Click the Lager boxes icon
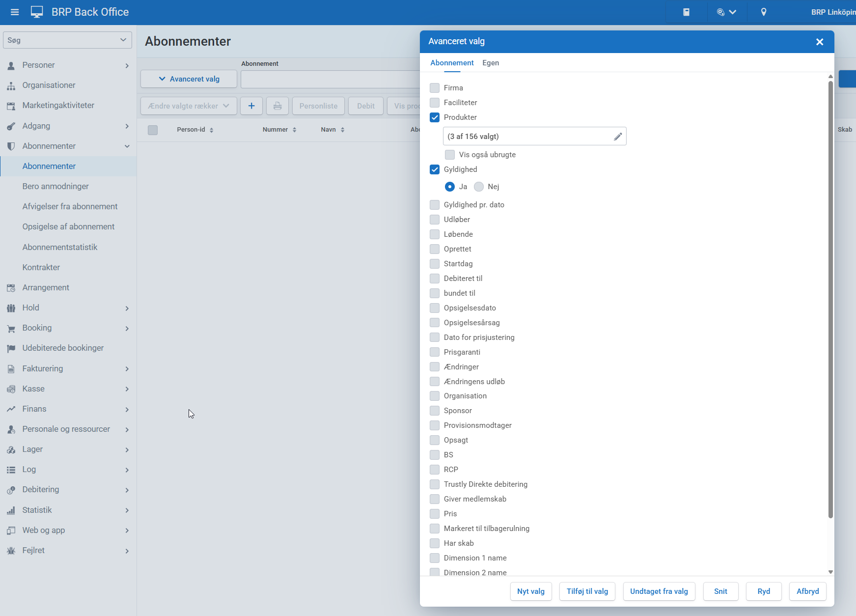Image resolution: width=856 pixels, height=616 pixels. pyautogui.click(x=11, y=449)
